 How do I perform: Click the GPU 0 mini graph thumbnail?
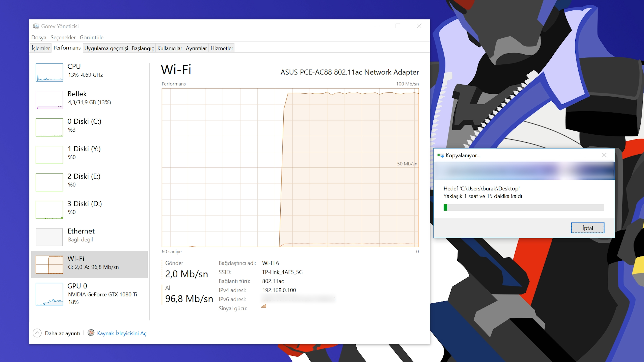49,294
